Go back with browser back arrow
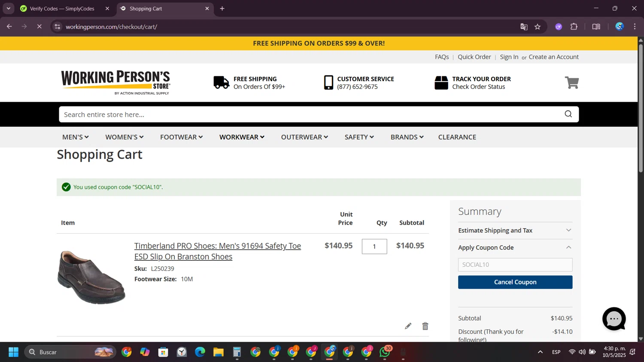 coord(9,27)
